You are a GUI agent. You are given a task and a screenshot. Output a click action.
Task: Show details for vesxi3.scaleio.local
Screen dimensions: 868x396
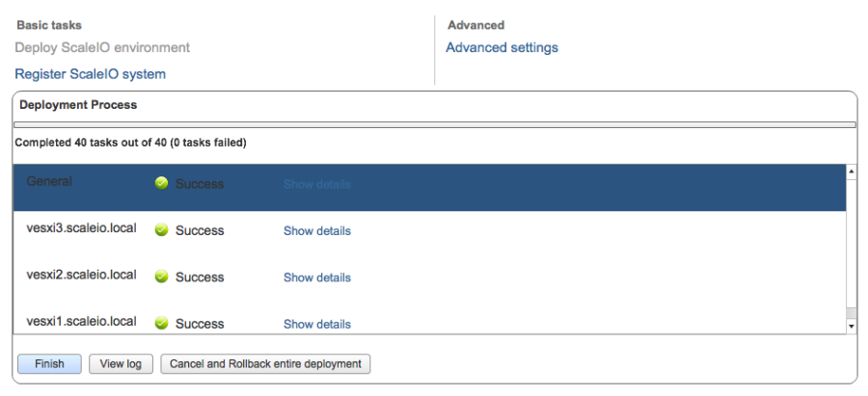point(316,231)
